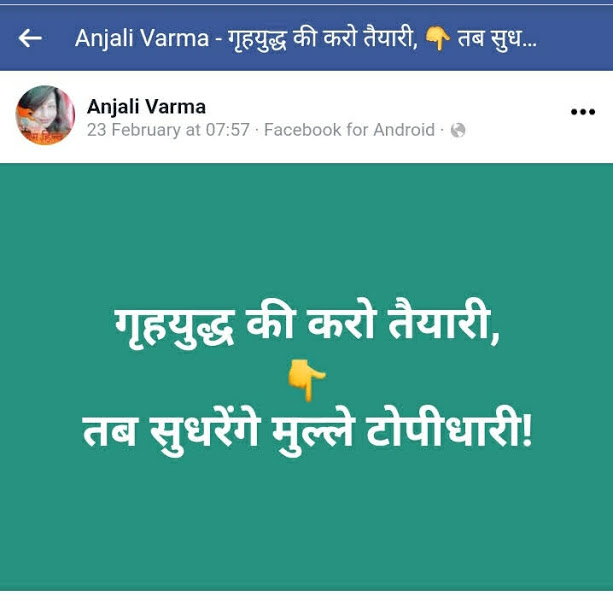Open Anjali Varma's round profile picture

coord(45,115)
